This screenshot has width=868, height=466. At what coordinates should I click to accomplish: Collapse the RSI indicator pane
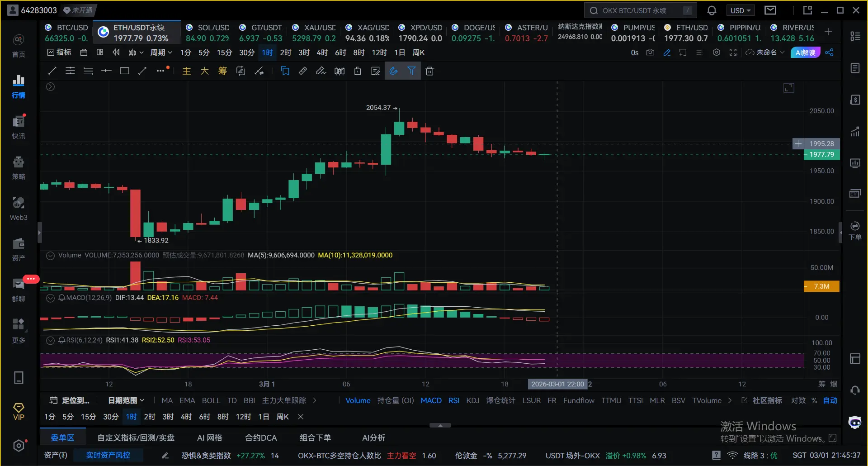coord(51,340)
